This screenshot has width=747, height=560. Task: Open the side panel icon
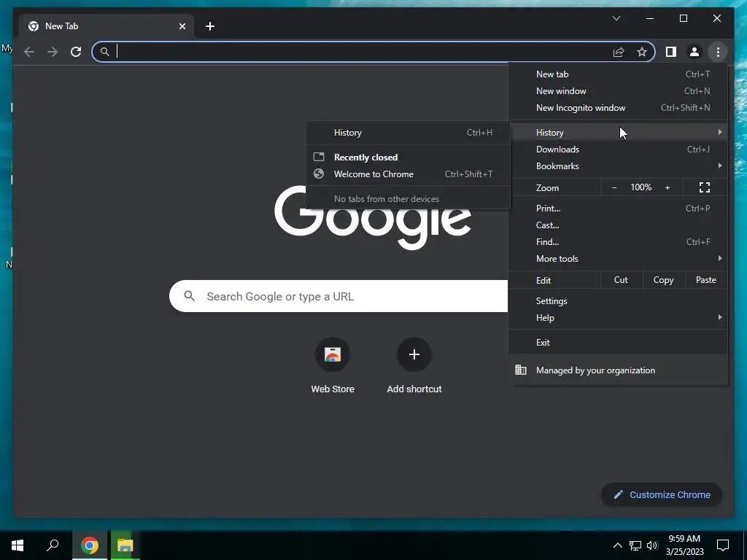coord(671,52)
